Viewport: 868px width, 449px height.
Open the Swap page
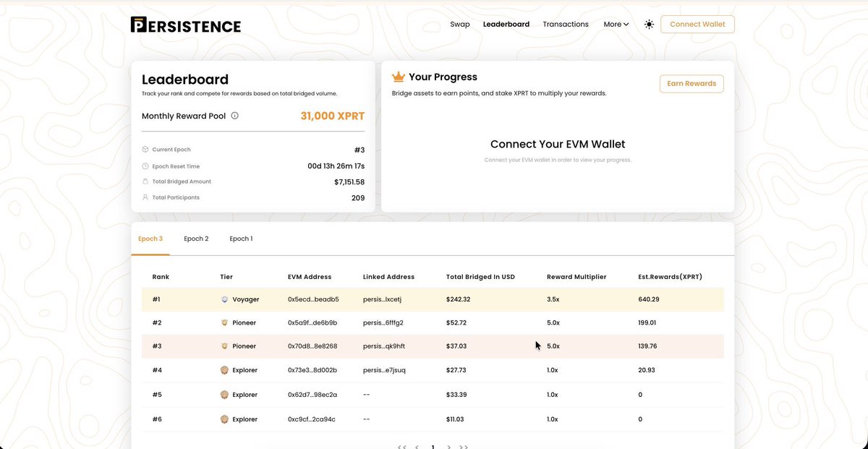pyautogui.click(x=460, y=25)
